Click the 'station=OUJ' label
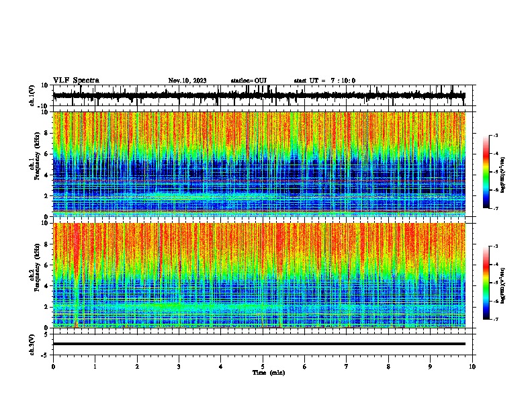The image size is (532, 411). [249, 81]
